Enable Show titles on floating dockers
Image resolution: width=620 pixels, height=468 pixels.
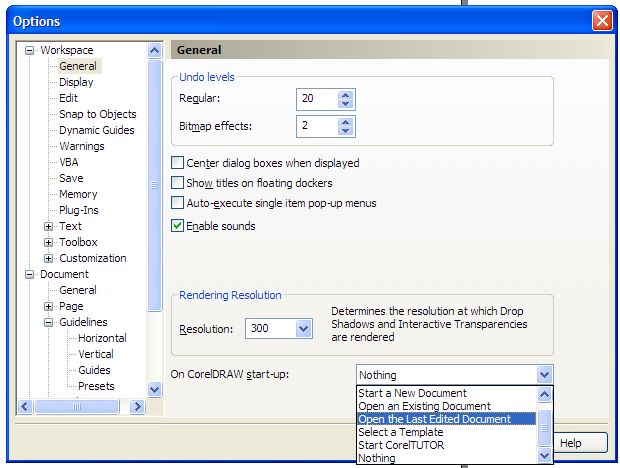(177, 183)
